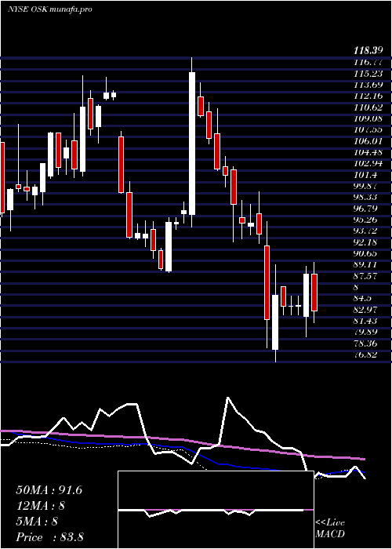This screenshot has width=392, height=549.
Task: Click the last red candle on the chart
Action: [x=314, y=293]
